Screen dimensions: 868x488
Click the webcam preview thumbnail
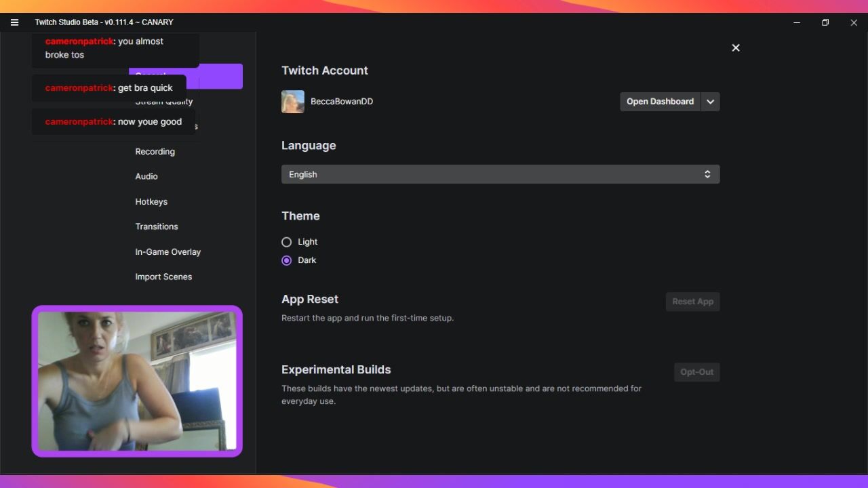137,381
